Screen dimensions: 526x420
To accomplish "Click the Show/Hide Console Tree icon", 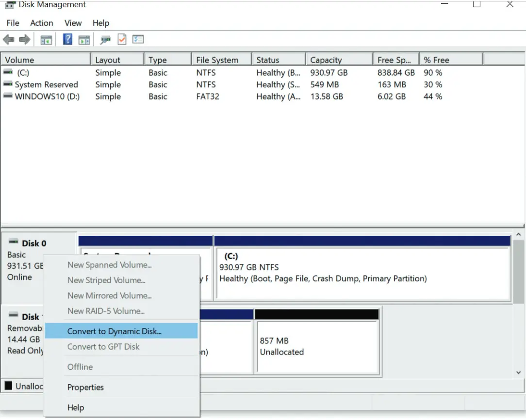I will point(46,40).
